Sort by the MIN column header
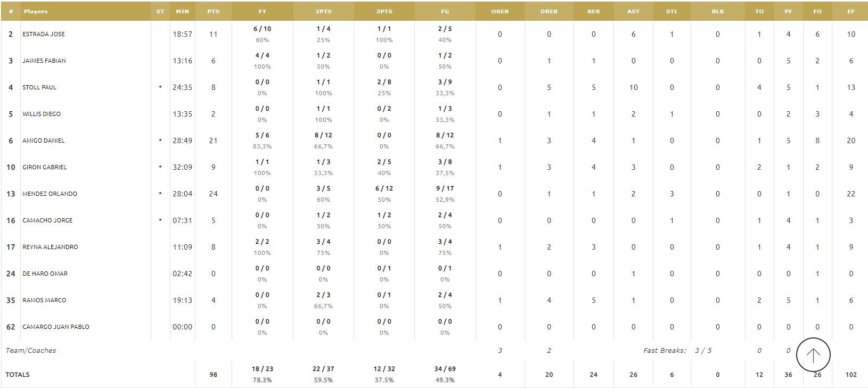868x388 pixels. click(182, 11)
